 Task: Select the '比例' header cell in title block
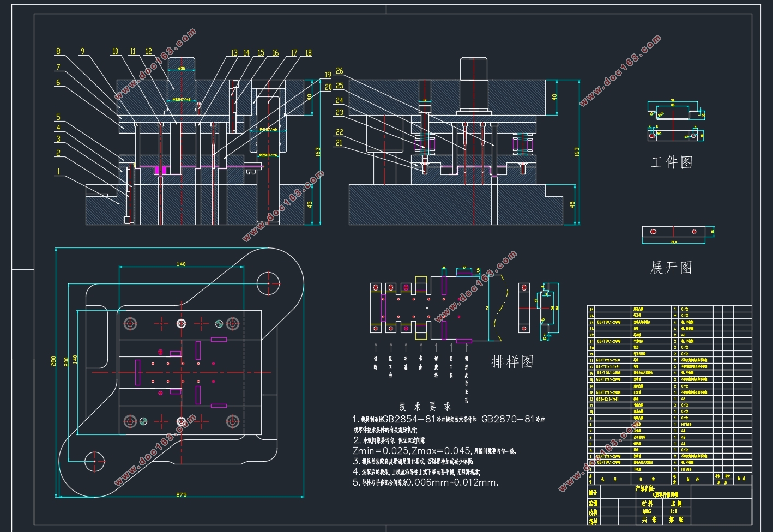[x=676, y=504]
